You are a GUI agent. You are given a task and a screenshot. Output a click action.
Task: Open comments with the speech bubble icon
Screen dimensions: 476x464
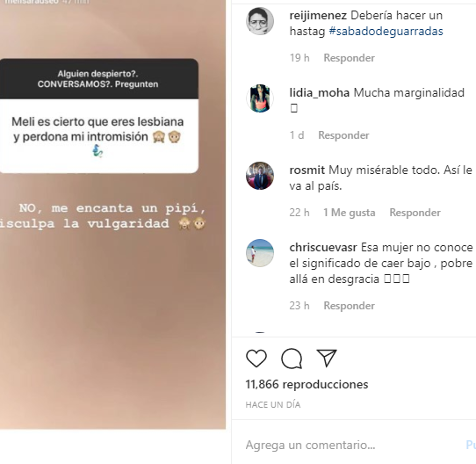point(292,359)
